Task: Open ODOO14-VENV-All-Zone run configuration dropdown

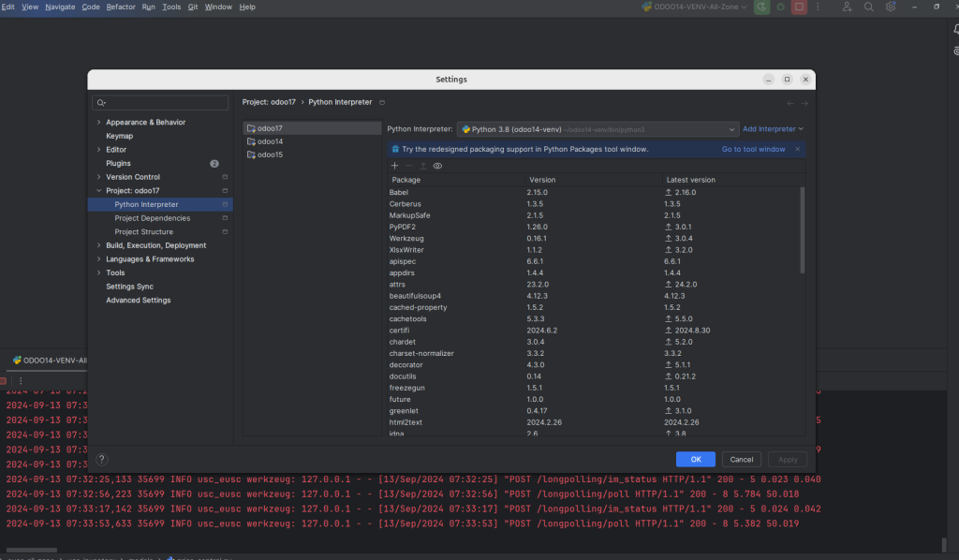Action: 694,7
